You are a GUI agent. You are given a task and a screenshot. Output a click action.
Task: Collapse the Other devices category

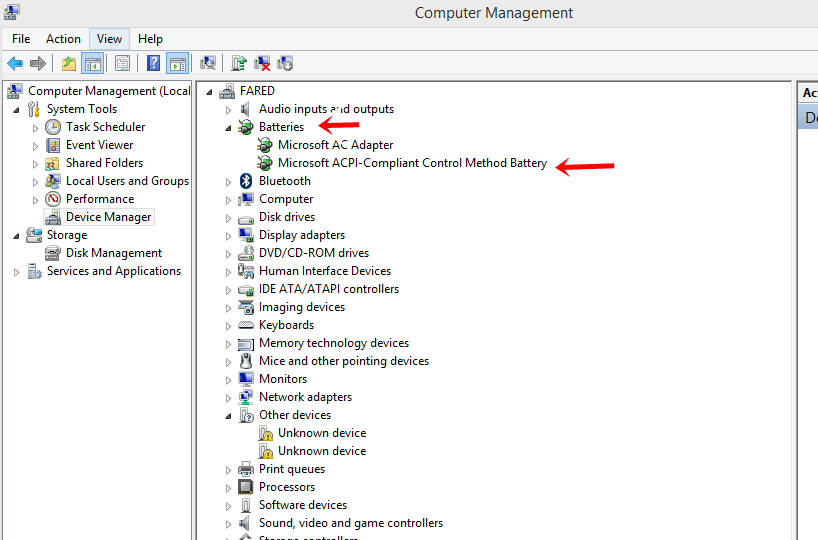click(228, 416)
